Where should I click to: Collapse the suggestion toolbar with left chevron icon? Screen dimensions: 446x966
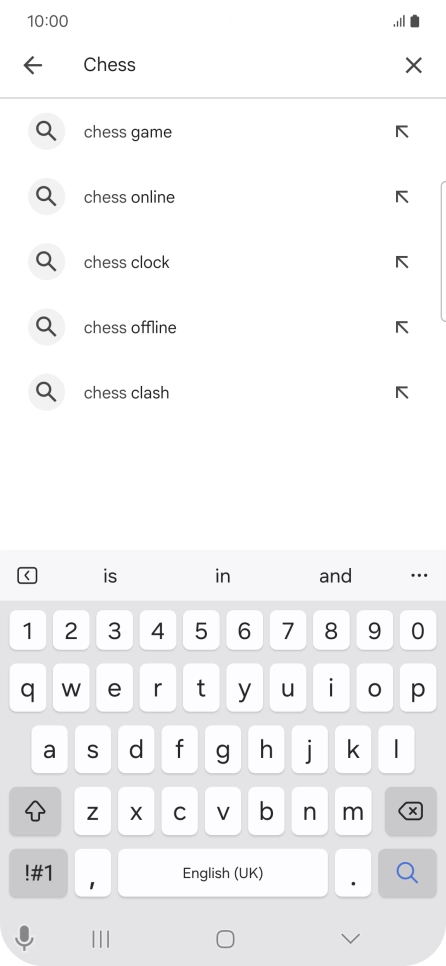(x=27, y=575)
